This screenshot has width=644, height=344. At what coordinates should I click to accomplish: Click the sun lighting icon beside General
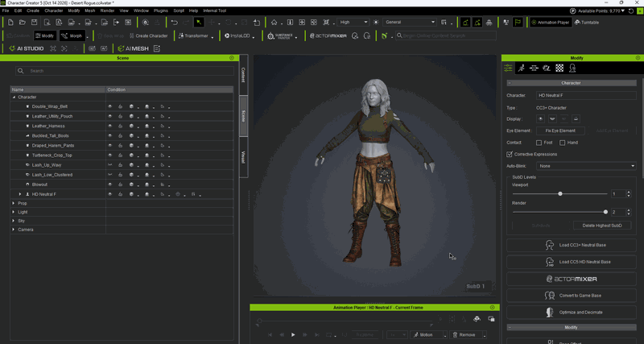click(x=375, y=23)
